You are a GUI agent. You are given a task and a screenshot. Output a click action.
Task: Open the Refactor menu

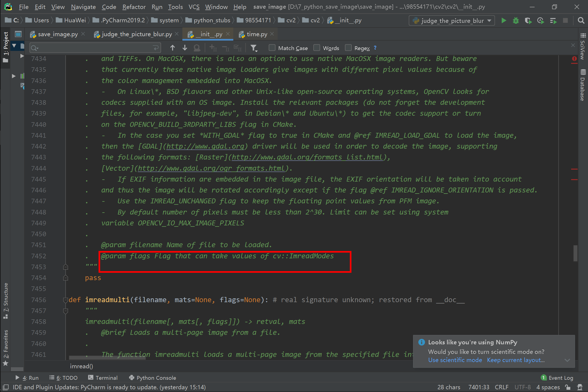(x=134, y=7)
